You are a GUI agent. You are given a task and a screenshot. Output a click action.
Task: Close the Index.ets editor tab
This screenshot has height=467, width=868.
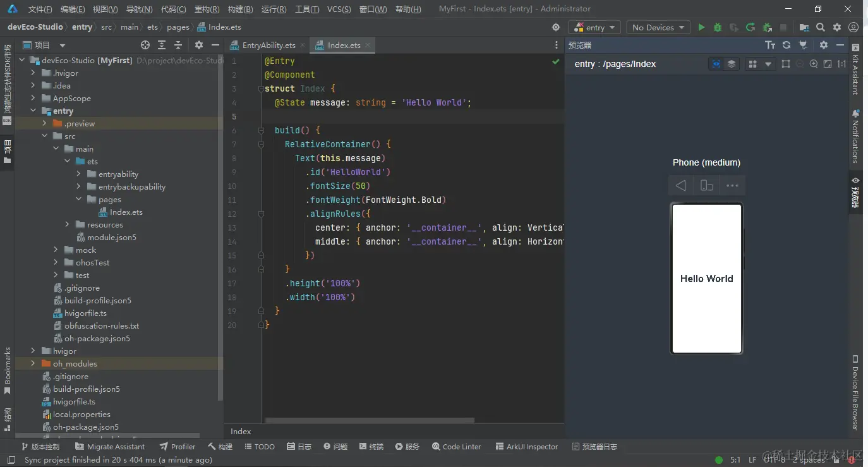point(368,45)
